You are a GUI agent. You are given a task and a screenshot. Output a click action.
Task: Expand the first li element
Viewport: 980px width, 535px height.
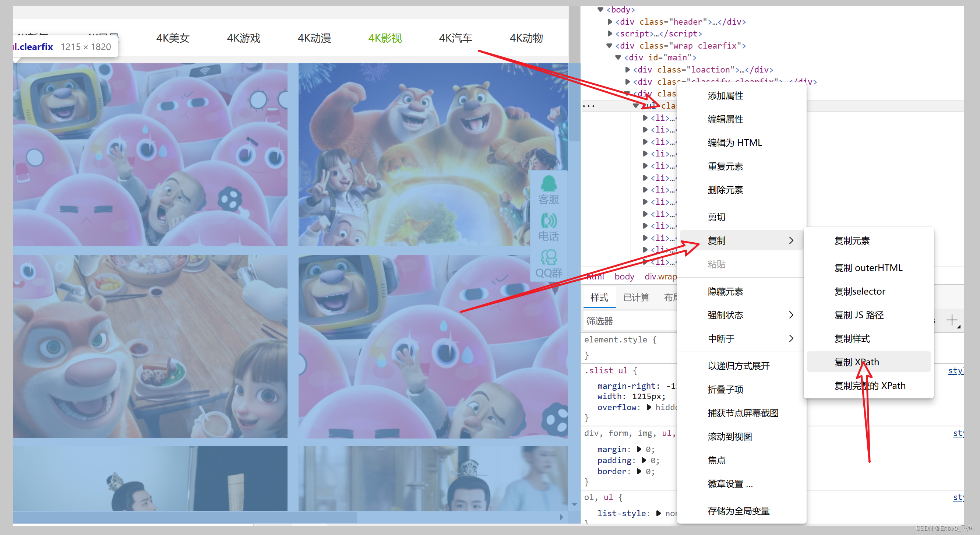tap(645, 118)
